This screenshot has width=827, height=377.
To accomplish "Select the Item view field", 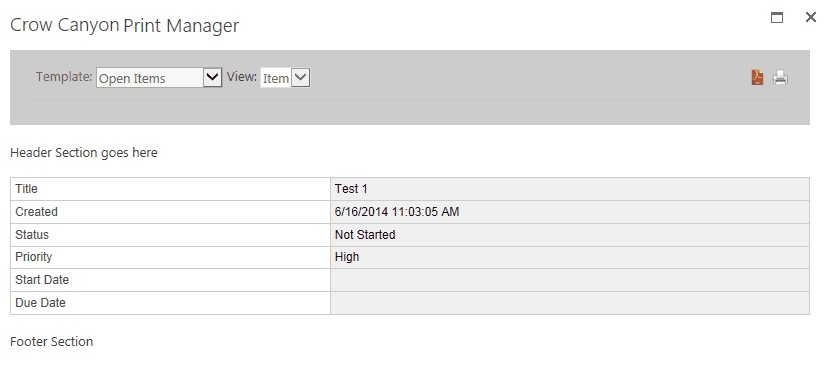I will (x=276, y=78).
